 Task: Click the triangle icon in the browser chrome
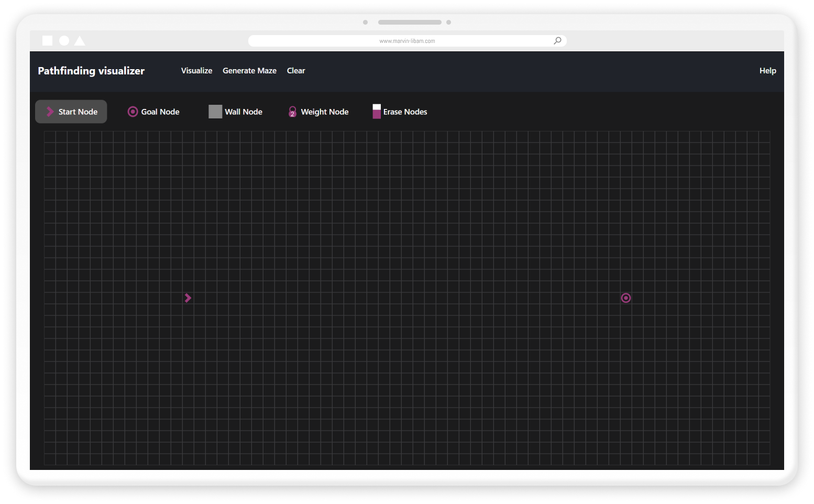pos(79,40)
